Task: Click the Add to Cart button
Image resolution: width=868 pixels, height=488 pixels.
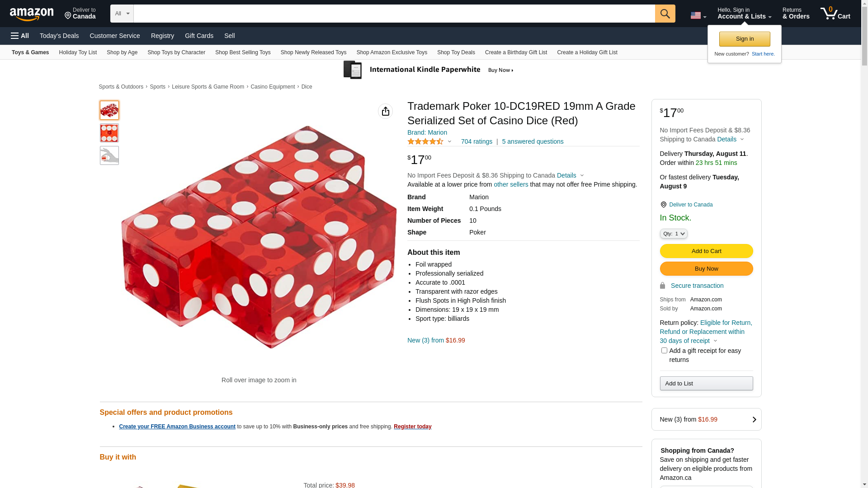Action: pyautogui.click(x=706, y=251)
